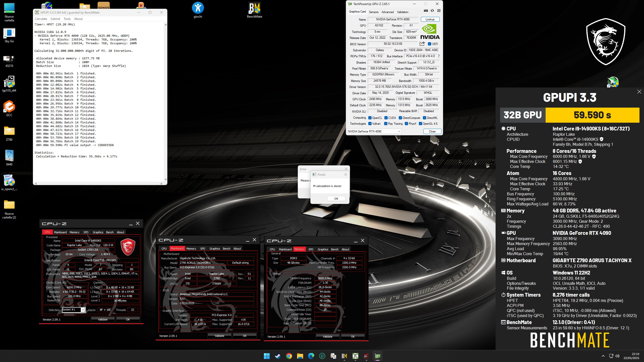Toggle the UEFI checkbox in GPU-Z
The width and height of the screenshot is (644, 362).
tap(429, 44)
